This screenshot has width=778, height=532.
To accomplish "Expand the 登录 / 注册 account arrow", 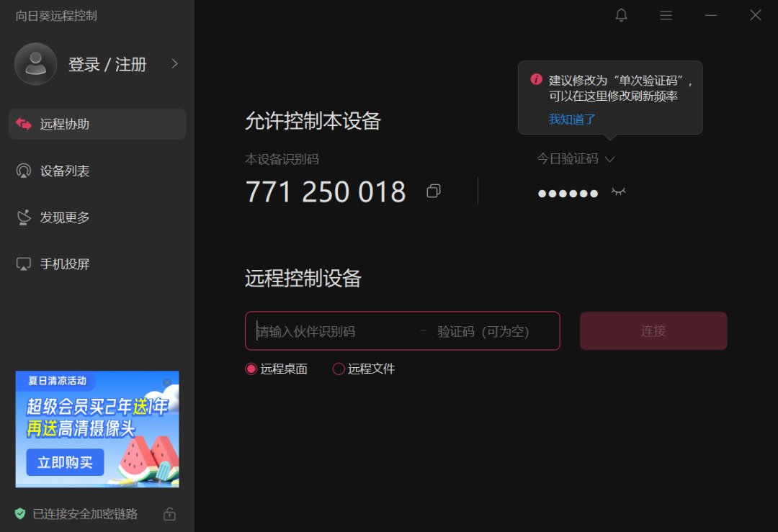I will 174,64.
